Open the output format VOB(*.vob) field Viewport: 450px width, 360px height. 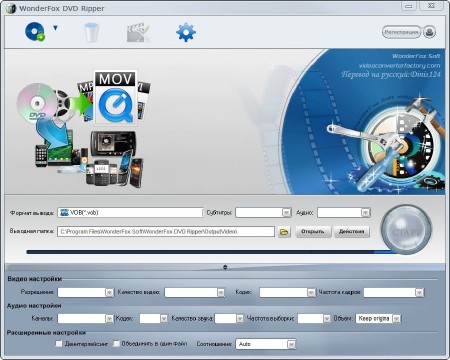tap(130, 213)
